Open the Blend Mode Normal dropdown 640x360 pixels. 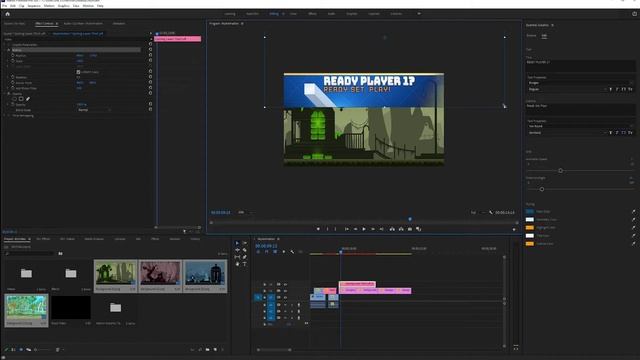94,110
